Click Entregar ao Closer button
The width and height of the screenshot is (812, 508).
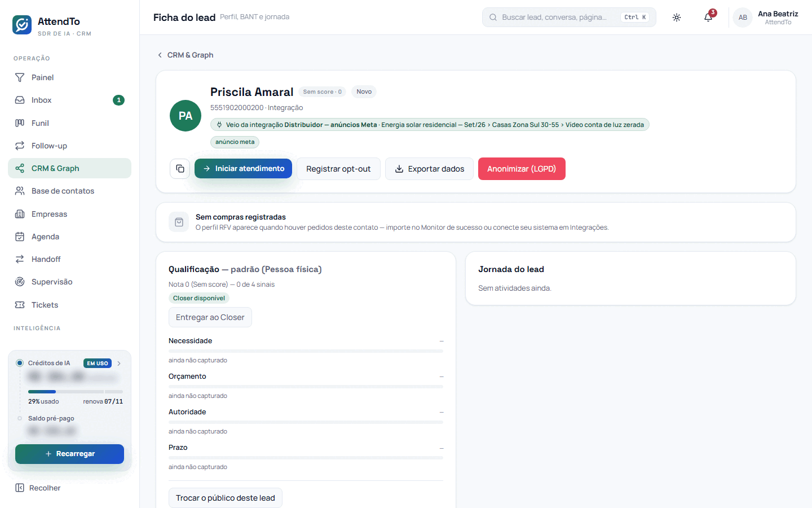pyautogui.click(x=210, y=317)
